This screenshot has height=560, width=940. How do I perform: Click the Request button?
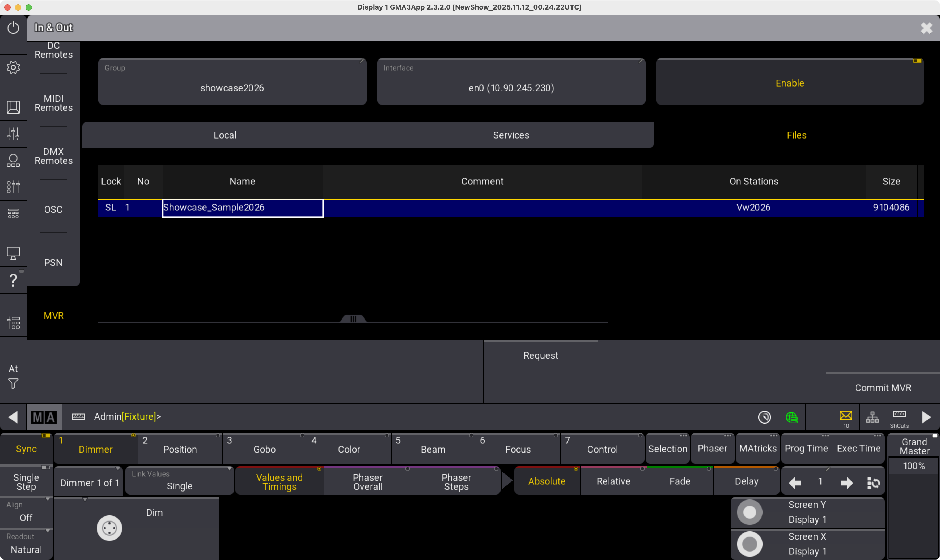540,355
